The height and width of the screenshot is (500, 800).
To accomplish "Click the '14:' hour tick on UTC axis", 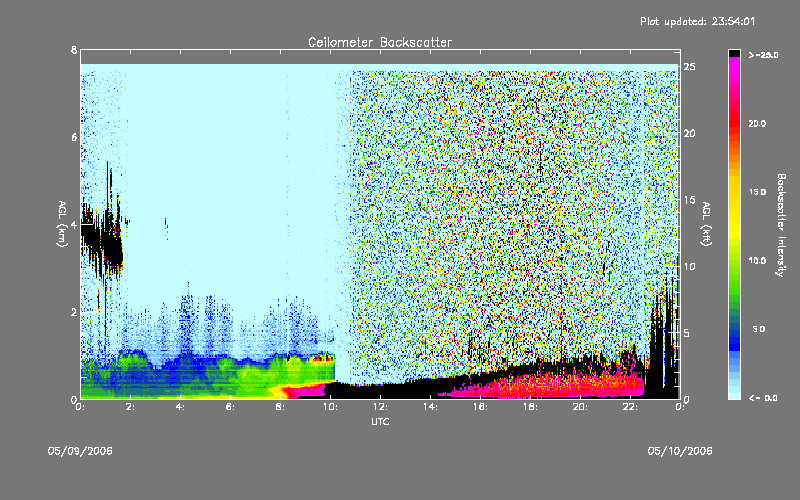I will pos(430,407).
